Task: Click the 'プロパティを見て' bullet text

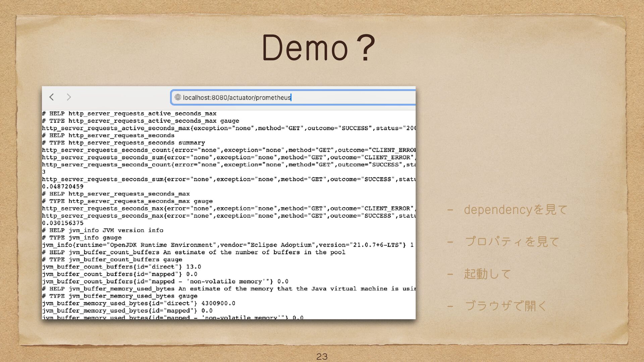Action: pyautogui.click(x=512, y=242)
